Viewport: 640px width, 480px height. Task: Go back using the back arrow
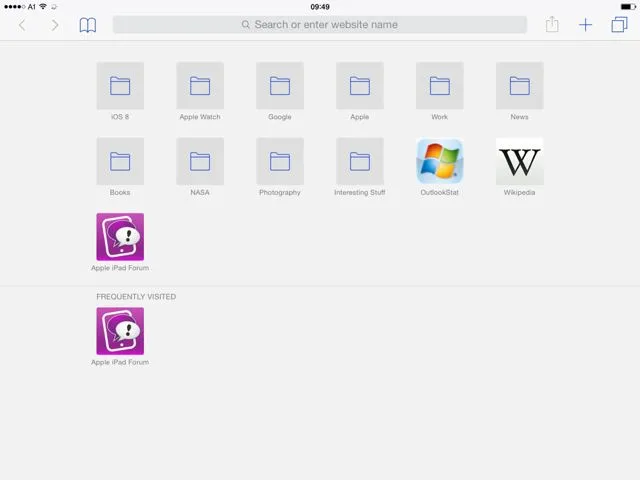click(x=22, y=25)
